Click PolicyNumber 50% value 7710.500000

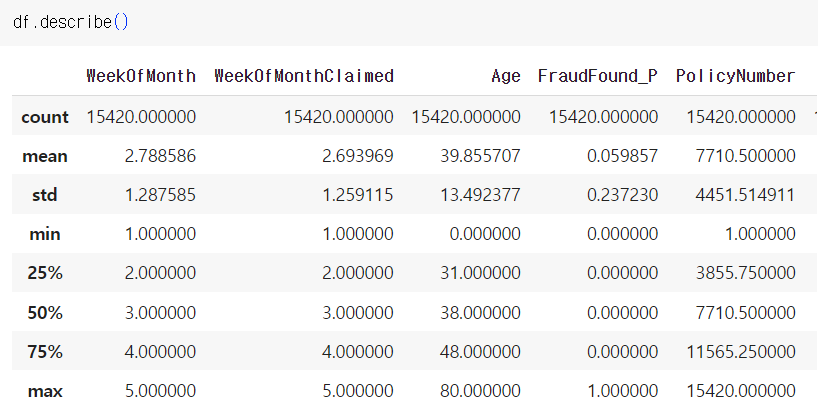tap(745, 313)
